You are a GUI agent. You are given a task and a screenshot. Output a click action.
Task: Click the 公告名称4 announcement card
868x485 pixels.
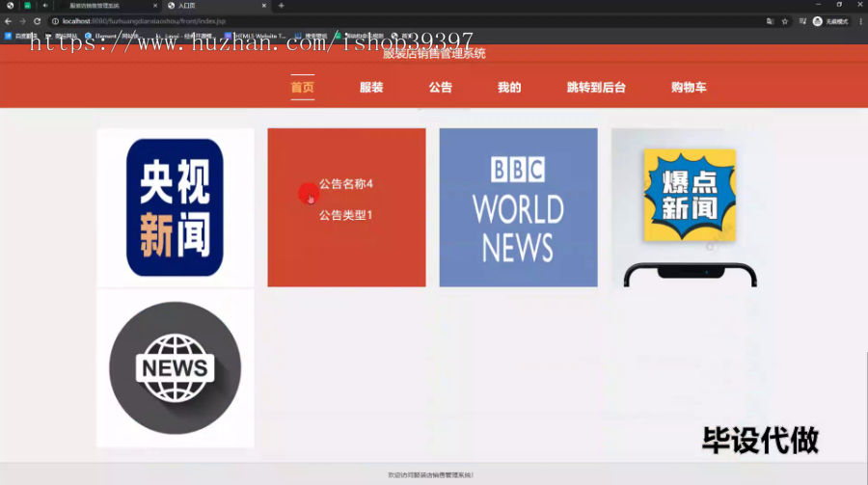(x=346, y=207)
